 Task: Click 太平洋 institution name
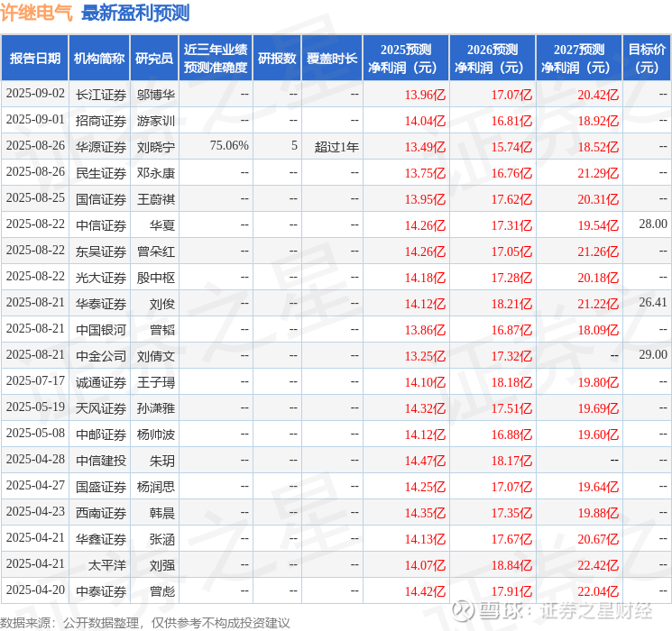click(x=107, y=565)
